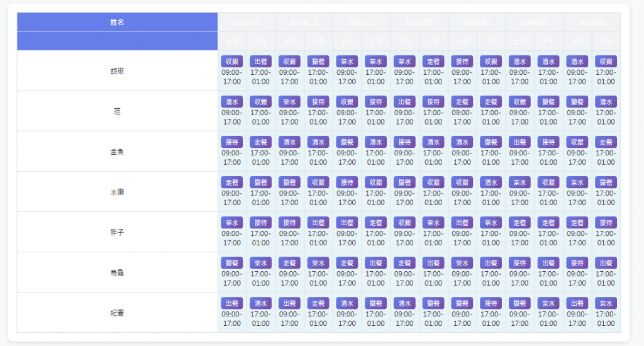Select the 金魚 name cell

117,151
